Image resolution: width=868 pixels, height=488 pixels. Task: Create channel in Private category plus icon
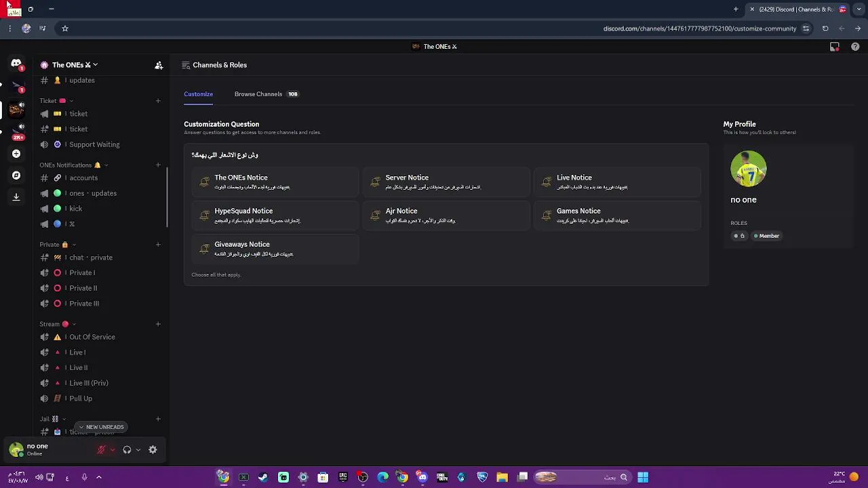tap(158, 244)
